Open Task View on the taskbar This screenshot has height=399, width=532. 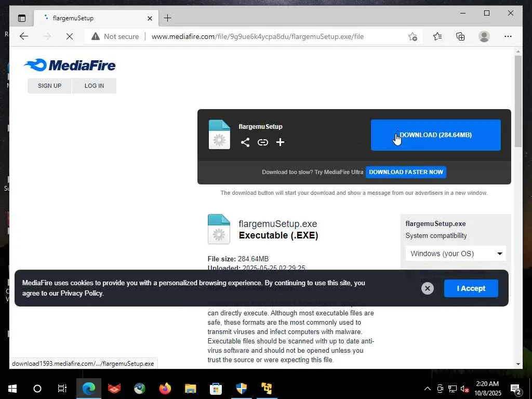point(62,389)
